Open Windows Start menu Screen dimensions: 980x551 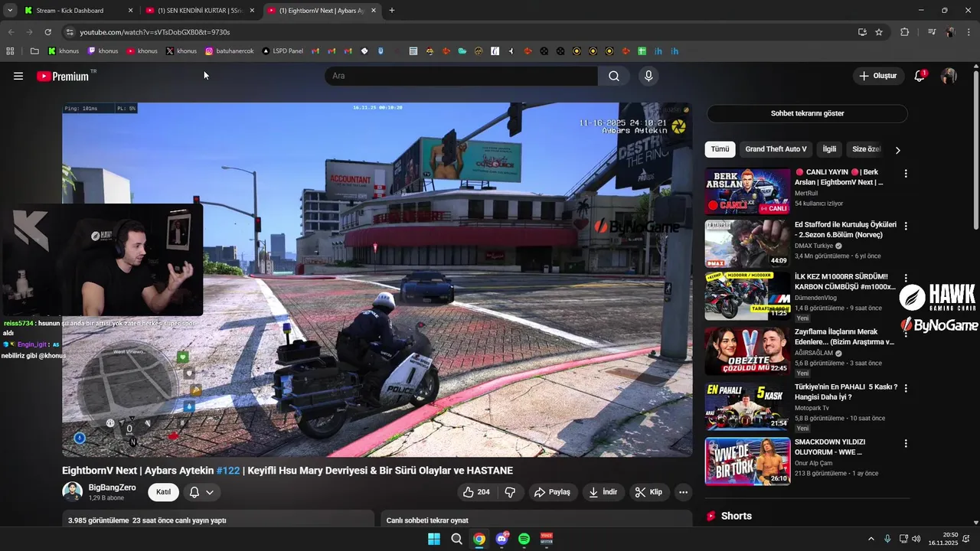click(x=434, y=539)
